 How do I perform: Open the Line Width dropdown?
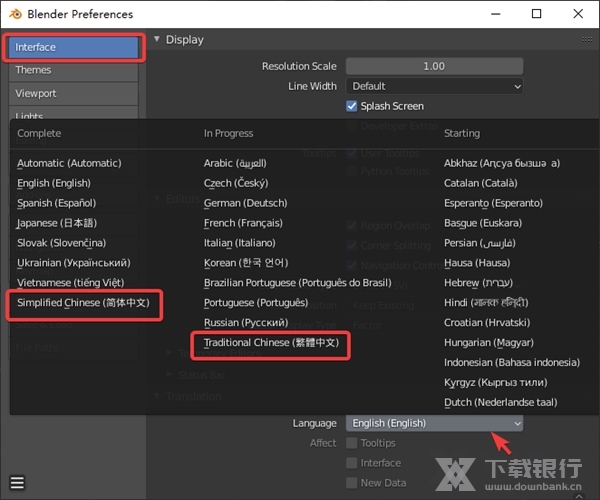434,86
